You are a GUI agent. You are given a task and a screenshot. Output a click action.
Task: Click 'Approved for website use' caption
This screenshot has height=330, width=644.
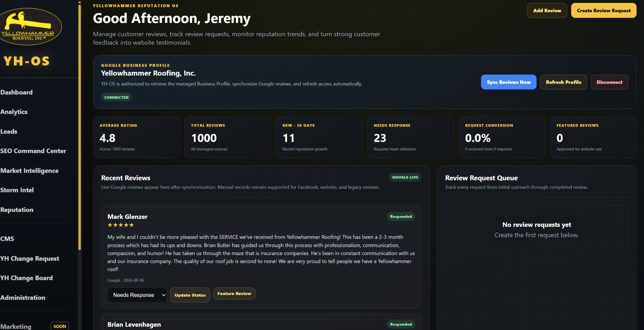click(x=579, y=149)
